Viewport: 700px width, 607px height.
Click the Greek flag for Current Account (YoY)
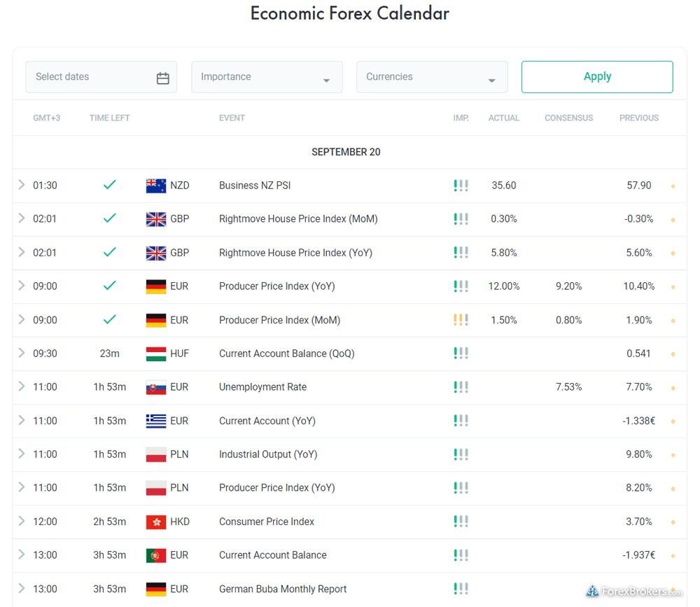coord(155,421)
